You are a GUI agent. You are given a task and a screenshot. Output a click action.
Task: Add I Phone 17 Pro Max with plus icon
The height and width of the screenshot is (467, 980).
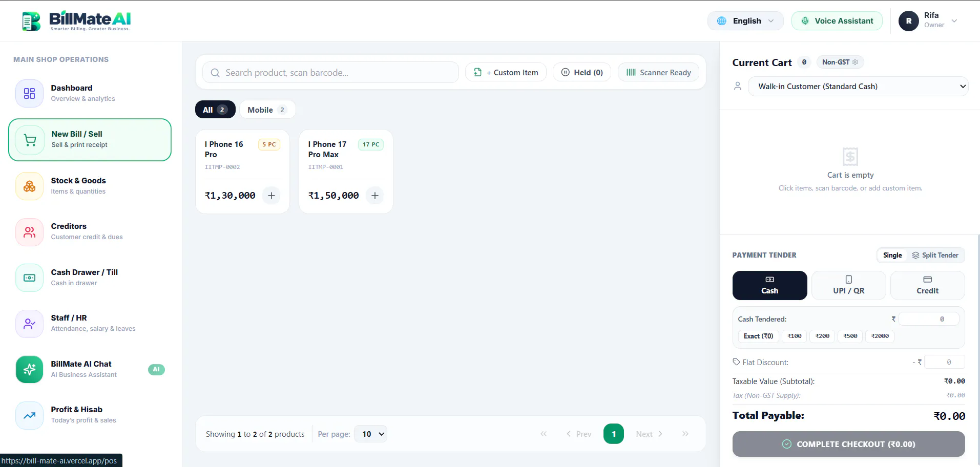[375, 196]
